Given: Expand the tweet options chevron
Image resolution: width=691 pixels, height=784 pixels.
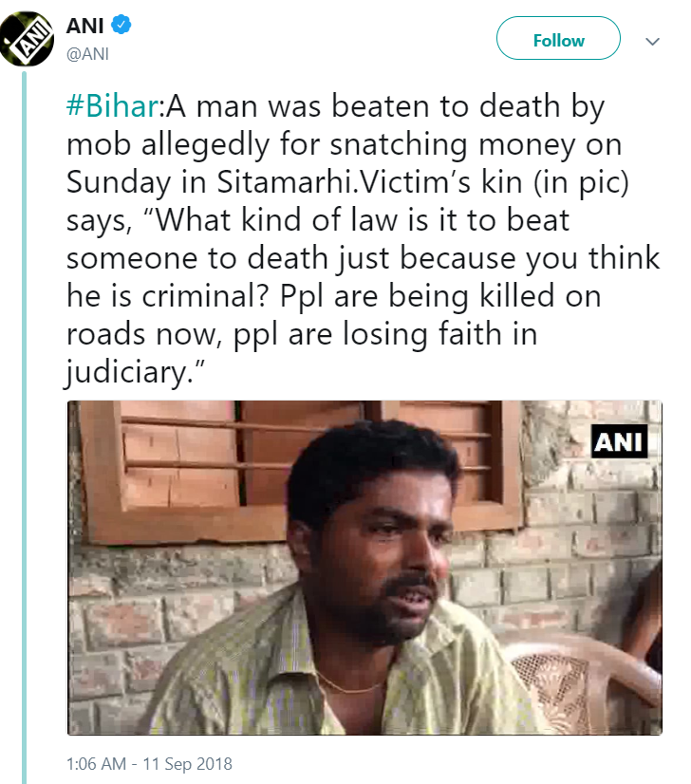Looking at the screenshot, I should click(652, 42).
